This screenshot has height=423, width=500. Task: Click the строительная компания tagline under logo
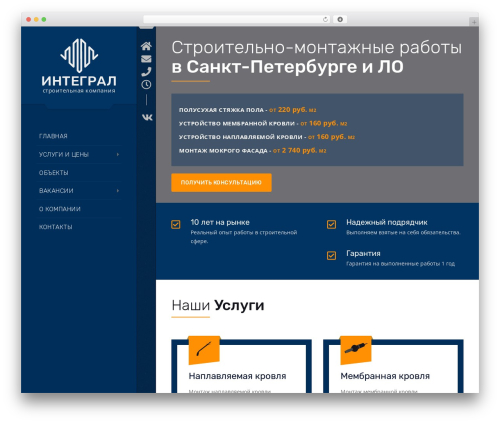79,91
